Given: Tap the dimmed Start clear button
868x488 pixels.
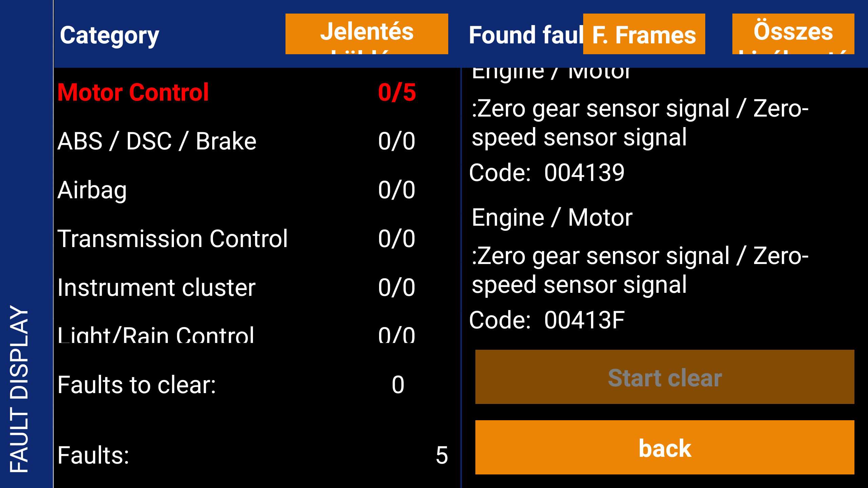Looking at the screenshot, I should coord(665,377).
